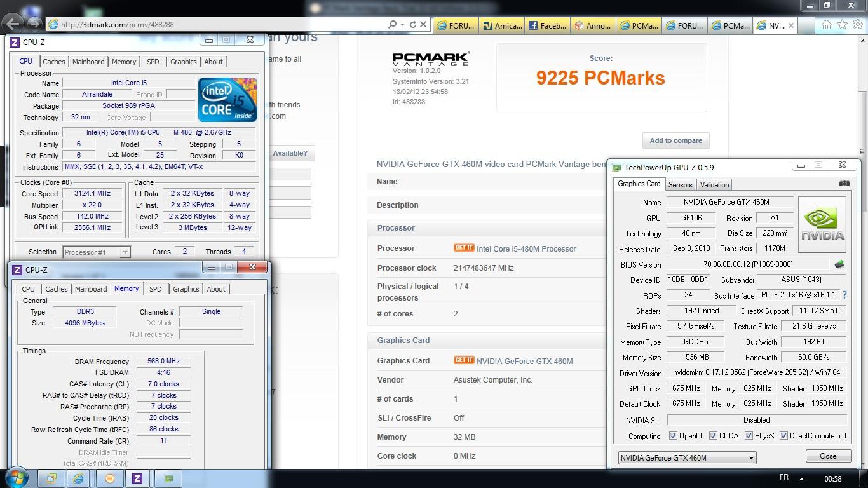This screenshot has height=488, width=868.
Task: Open the browser tools gear icon
Action: (857, 25)
